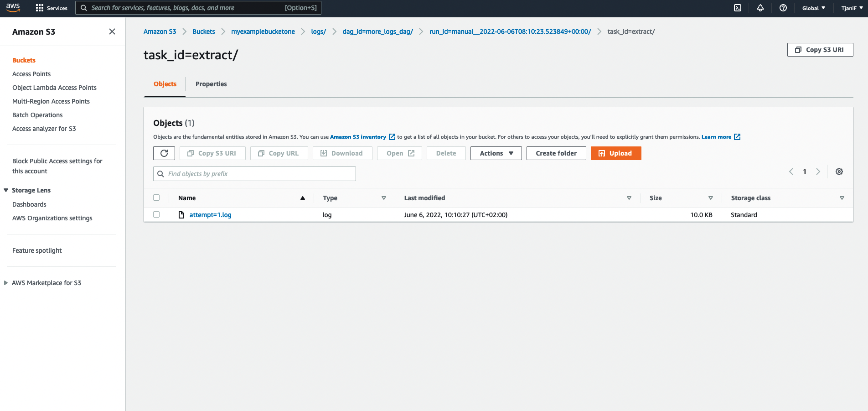Viewport: 868px width, 411px height.
Task: Open the help question mark icon
Action: click(783, 8)
